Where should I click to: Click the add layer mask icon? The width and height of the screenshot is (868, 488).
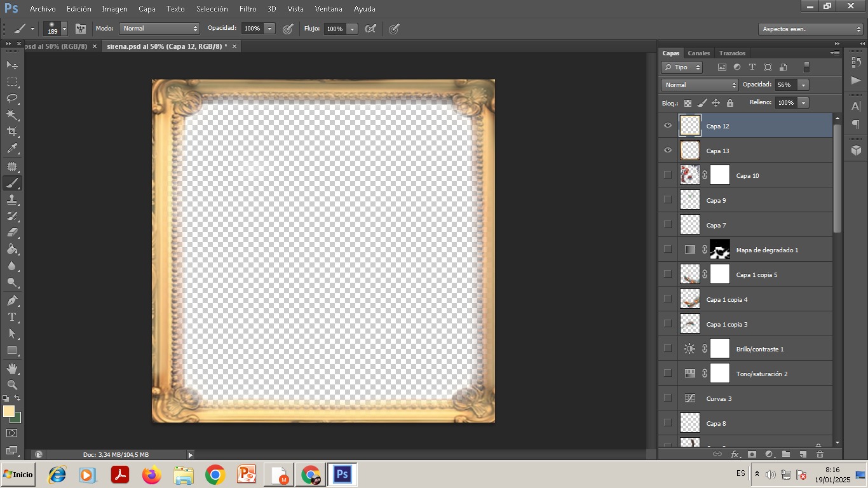752,454
